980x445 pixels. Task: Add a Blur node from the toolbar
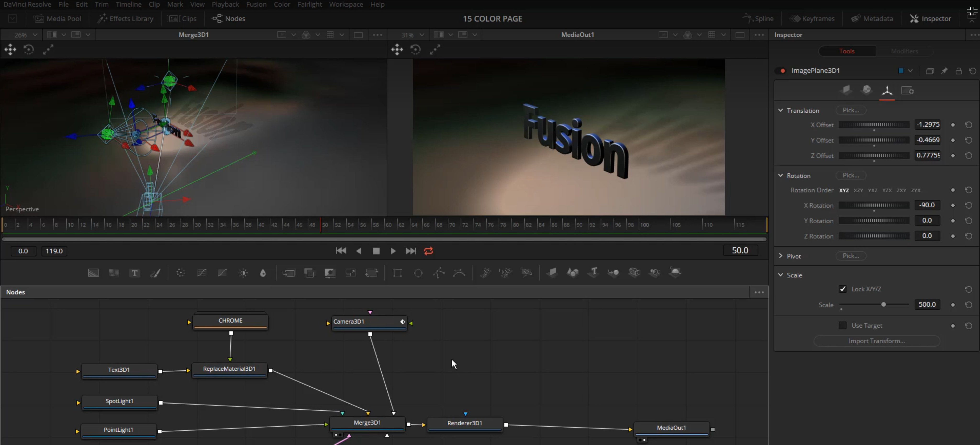181,273
